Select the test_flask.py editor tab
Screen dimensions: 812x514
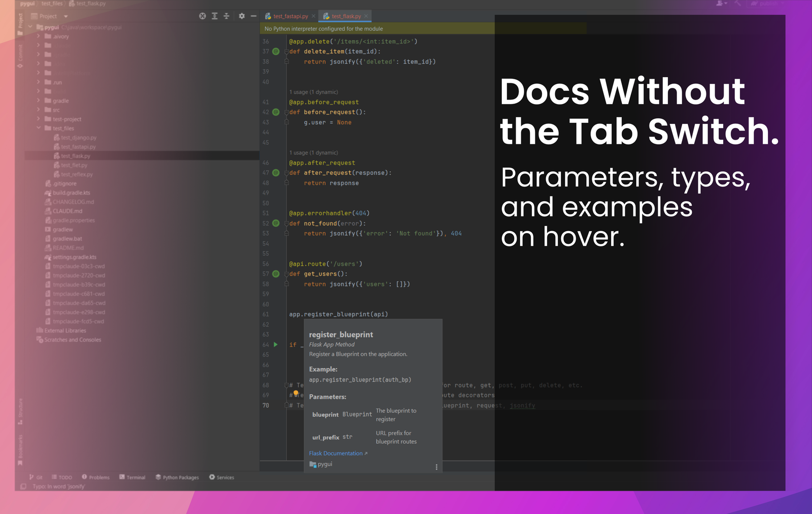345,16
